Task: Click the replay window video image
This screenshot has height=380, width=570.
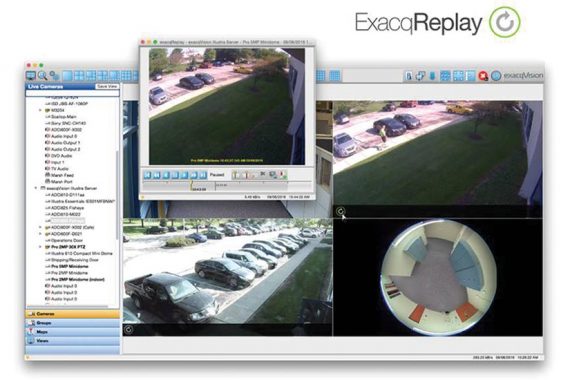Action: (226, 106)
